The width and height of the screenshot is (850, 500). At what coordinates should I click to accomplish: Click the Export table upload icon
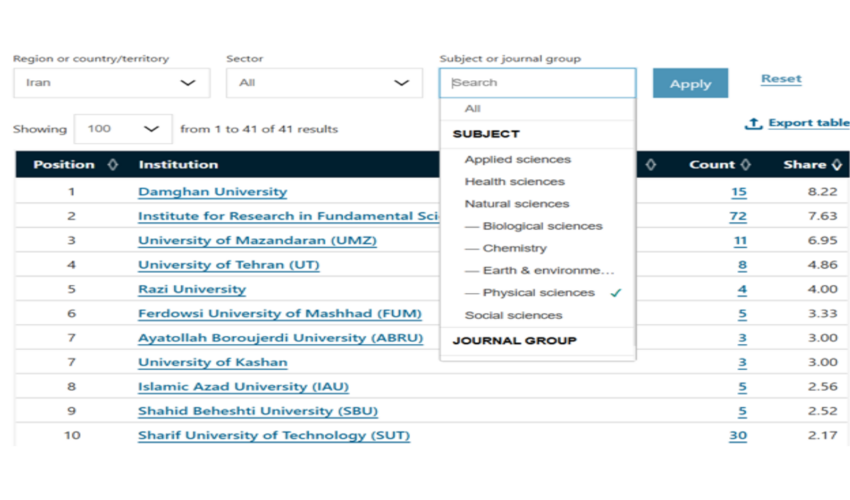[753, 124]
